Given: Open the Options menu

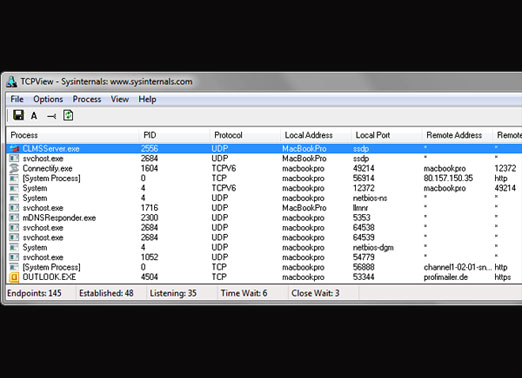Looking at the screenshot, I should [x=48, y=99].
